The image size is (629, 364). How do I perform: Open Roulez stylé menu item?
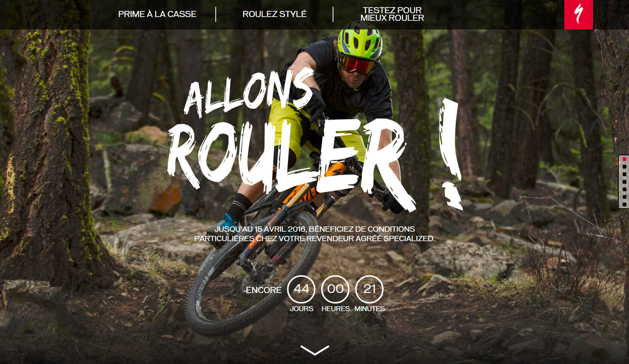tap(274, 14)
